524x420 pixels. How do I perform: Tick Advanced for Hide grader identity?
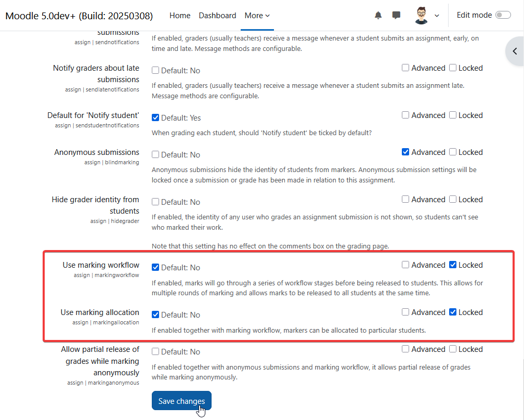(405, 199)
